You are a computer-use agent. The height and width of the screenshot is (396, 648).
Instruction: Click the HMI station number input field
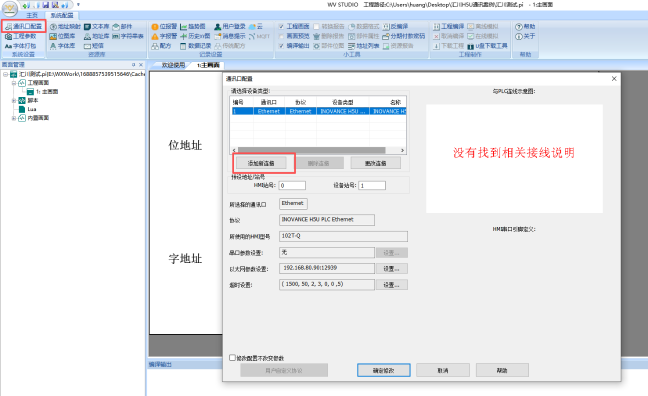coord(292,186)
